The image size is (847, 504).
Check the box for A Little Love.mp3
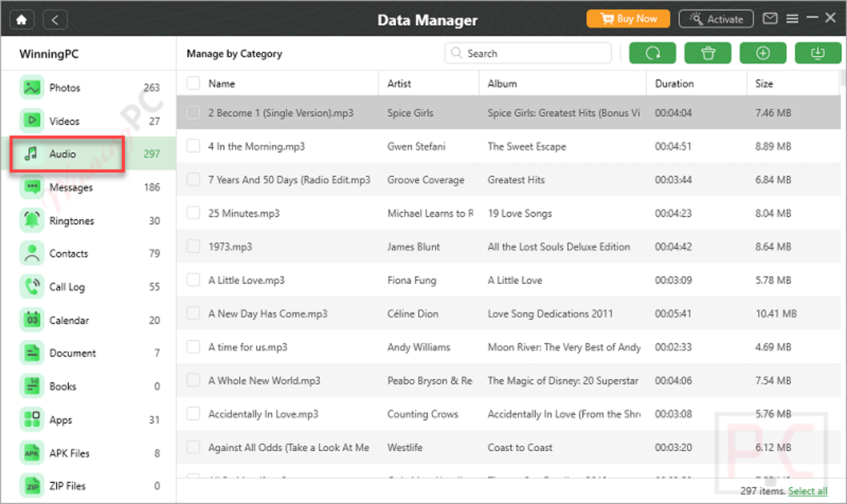click(x=193, y=280)
